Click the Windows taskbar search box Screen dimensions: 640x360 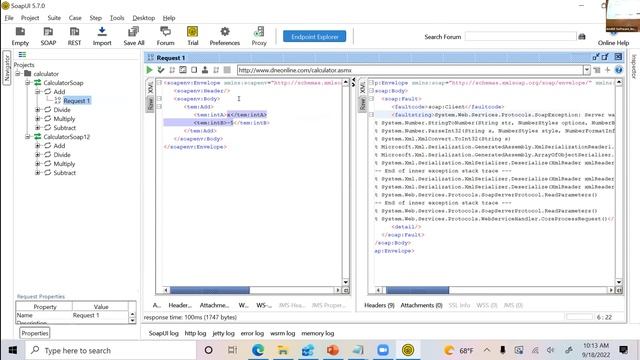click(x=111, y=350)
